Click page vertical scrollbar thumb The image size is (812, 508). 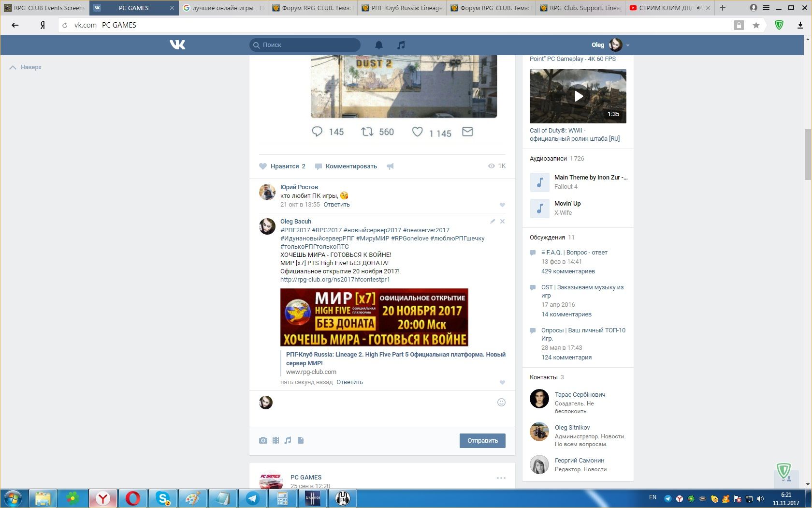808,154
